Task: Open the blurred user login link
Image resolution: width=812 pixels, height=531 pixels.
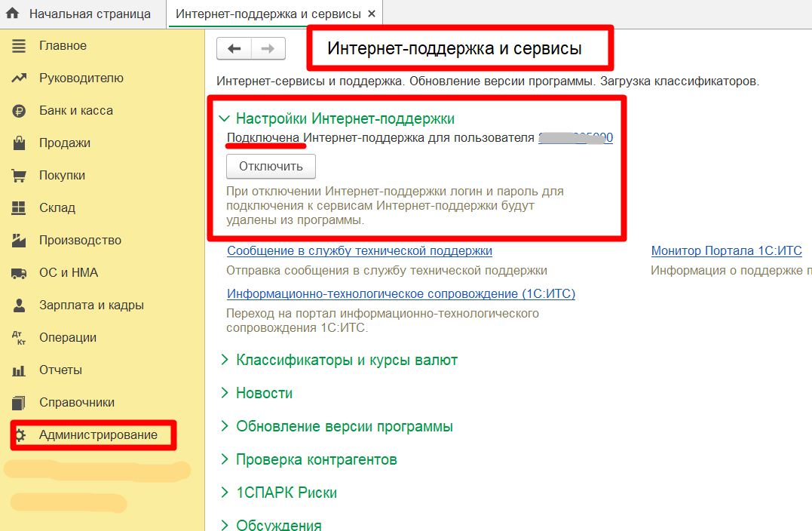Action: tap(576, 138)
